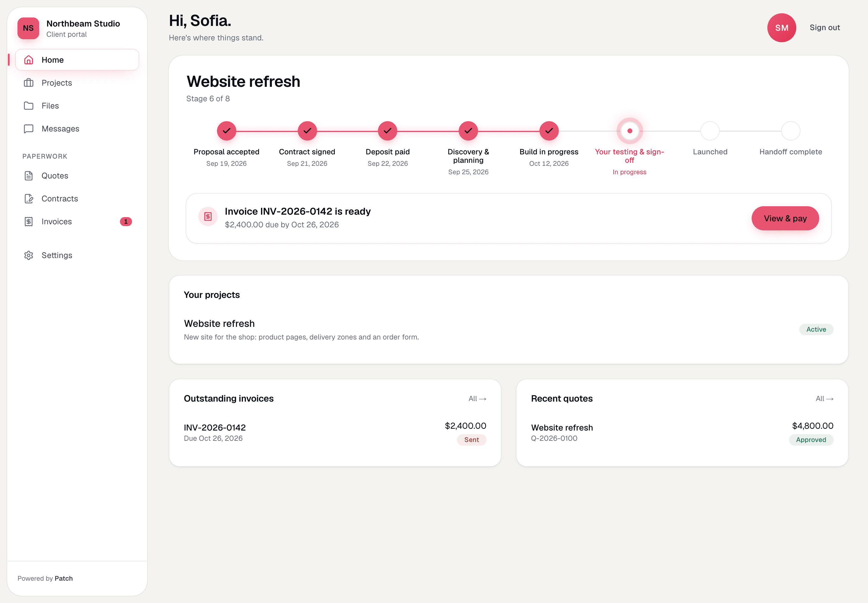868x603 pixels.
Task: Click the Files folder icon
Action: tap(29, 106)
